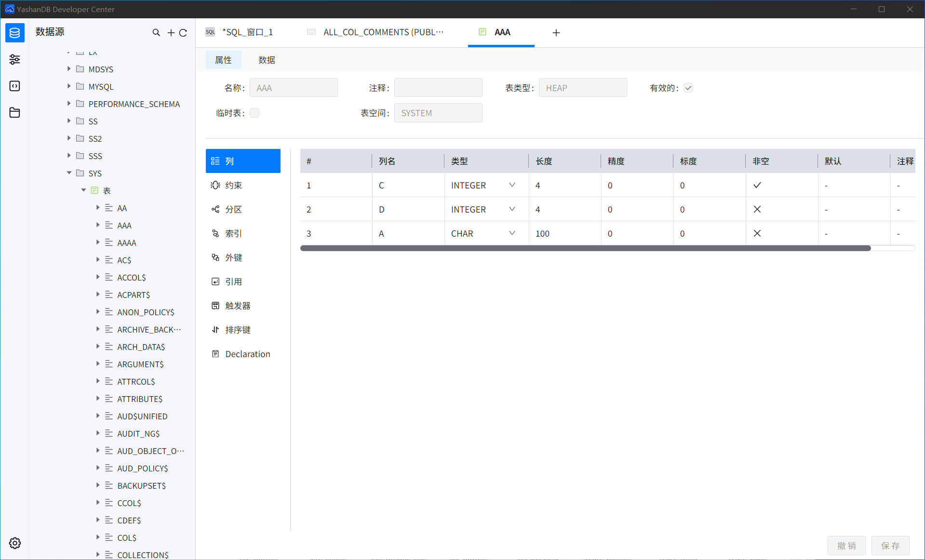Open the file folder sidebar icon

[x=15, y=112]
